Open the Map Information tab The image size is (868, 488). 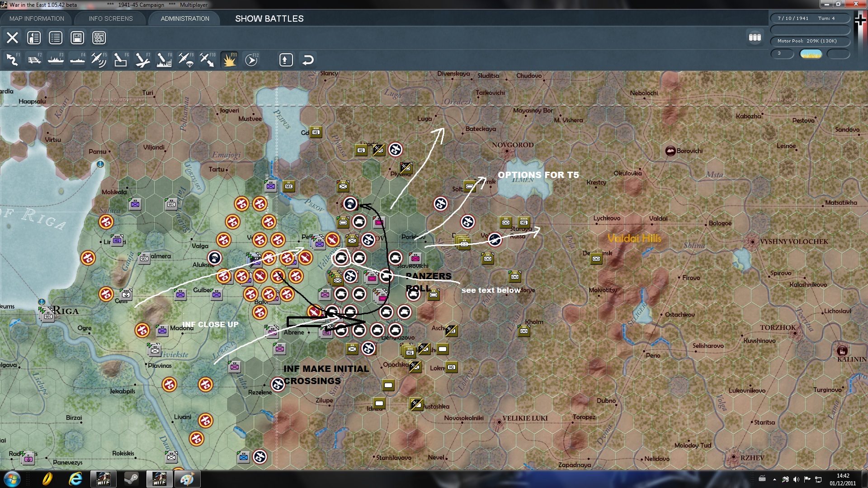pos(37,19)
